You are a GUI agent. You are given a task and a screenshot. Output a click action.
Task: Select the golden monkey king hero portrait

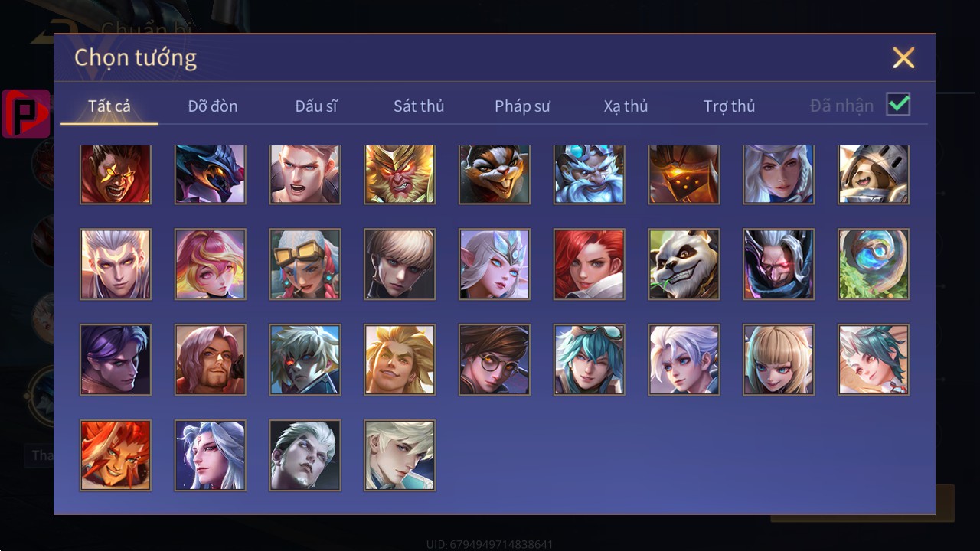tap(400, 174)
